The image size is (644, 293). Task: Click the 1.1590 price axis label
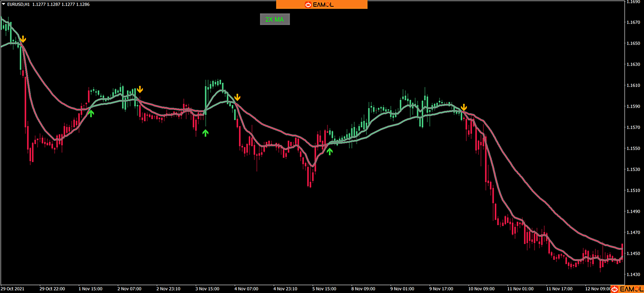[633, 106]
